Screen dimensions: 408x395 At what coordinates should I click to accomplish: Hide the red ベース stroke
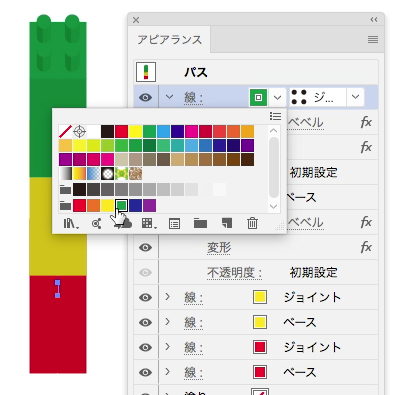145,372
